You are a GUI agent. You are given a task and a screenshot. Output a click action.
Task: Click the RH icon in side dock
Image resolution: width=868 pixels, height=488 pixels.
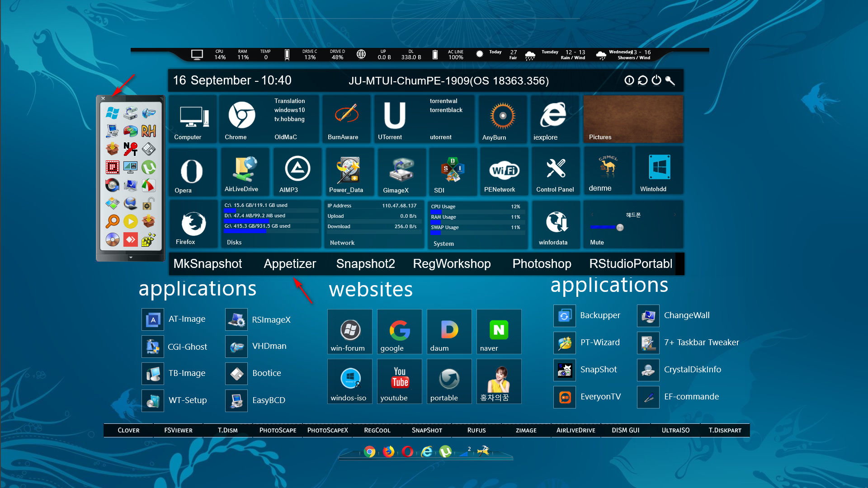148,131
